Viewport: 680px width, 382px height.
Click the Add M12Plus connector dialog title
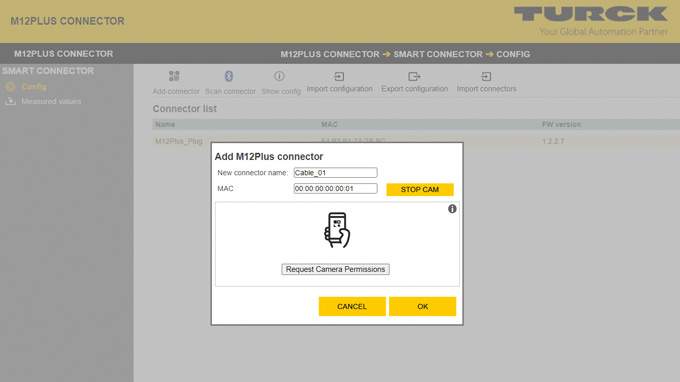click(x=269, y=157)
